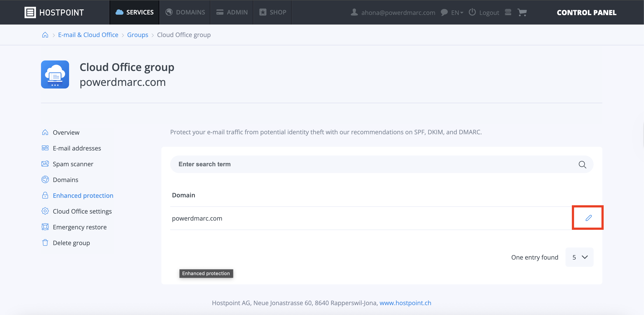Click the Logout link

coord(489,12)
